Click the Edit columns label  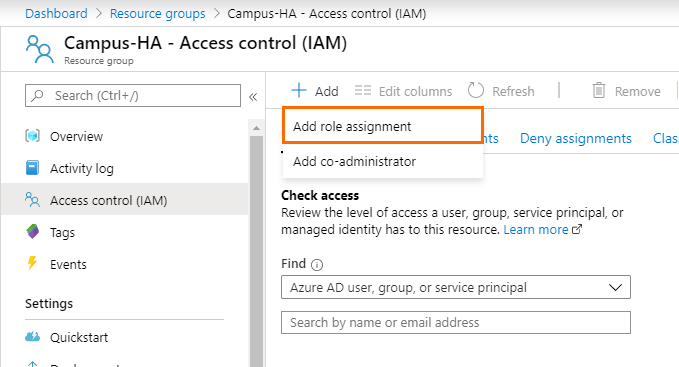pos(415,91)
